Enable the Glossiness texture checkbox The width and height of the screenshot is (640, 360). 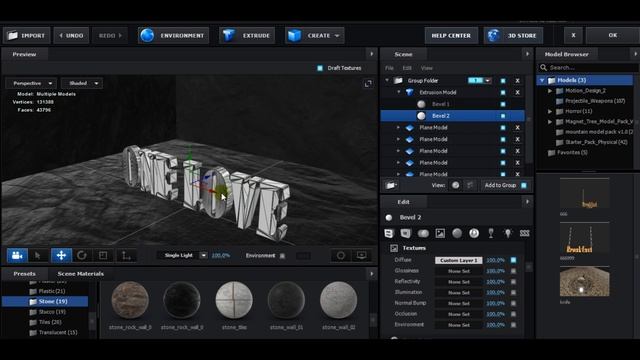click(x=513, y=271)
